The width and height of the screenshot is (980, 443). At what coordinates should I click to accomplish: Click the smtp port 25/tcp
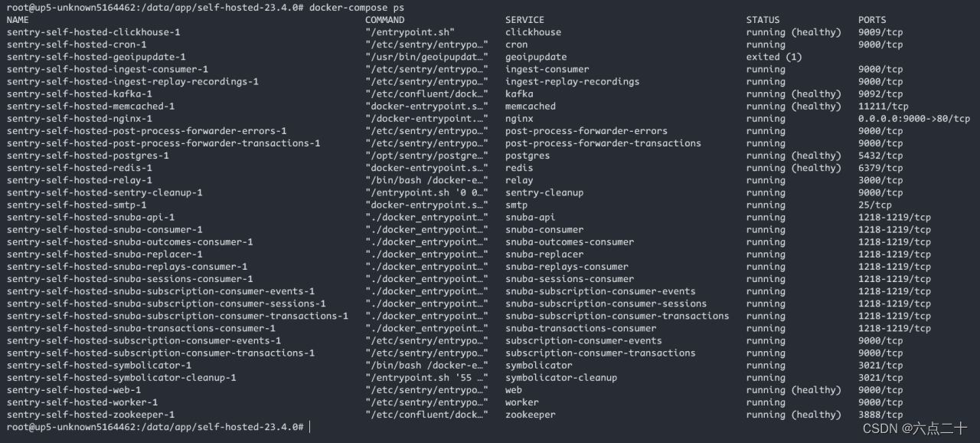[x=874, y=205]
